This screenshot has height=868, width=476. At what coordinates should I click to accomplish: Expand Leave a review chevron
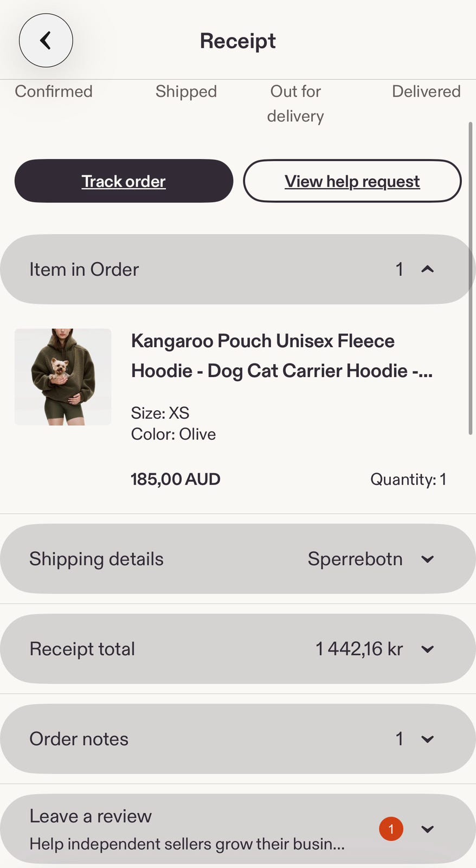(427, 829)
